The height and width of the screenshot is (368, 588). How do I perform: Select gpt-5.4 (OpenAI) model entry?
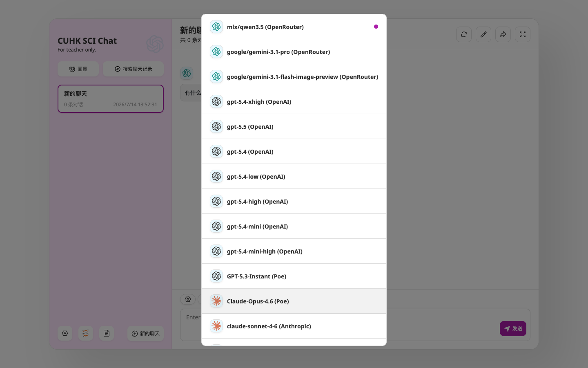click(x=294, y=151)
